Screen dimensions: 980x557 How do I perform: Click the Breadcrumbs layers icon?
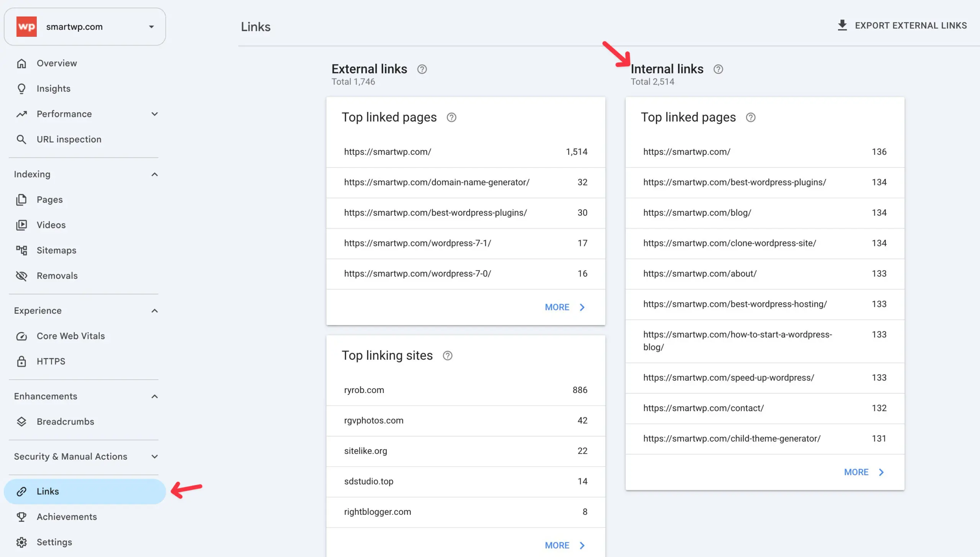tap(21, 421)
